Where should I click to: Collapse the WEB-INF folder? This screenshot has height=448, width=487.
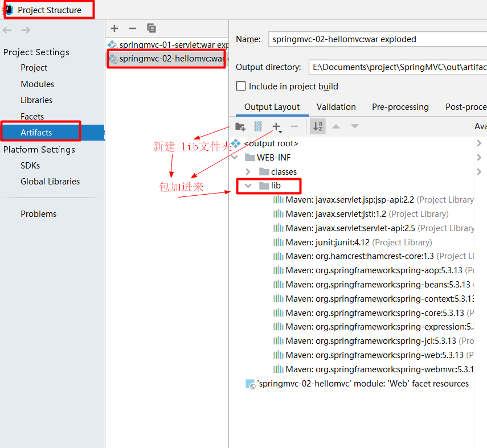pyautogui.click(x=235, y=158)
